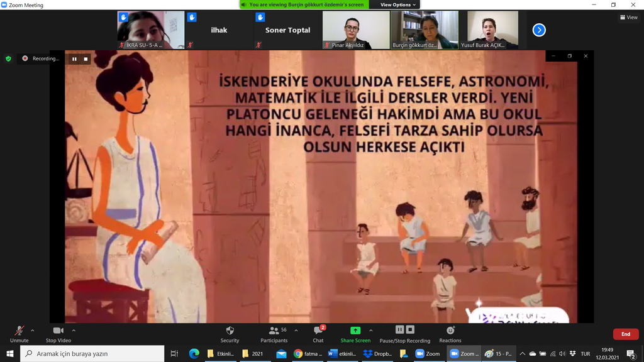Screen dimensions: 644x362
Task: Open the green encryption shield info
Action: [8, 58]
